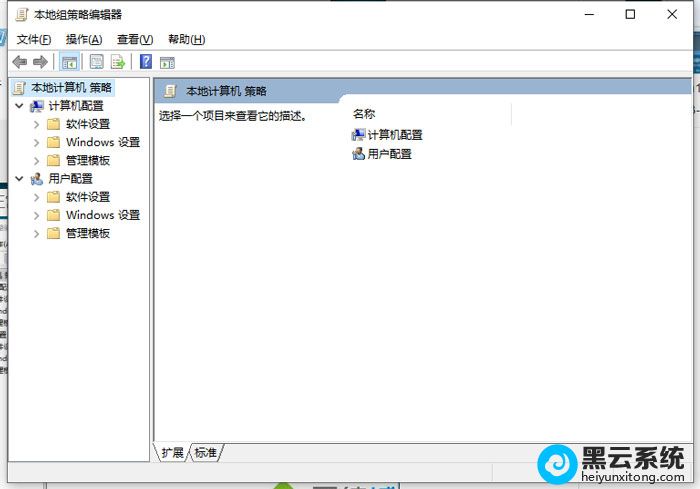Toggle the show/hide action pane icon
Screen dimensions: 700x489
point(167,62)
